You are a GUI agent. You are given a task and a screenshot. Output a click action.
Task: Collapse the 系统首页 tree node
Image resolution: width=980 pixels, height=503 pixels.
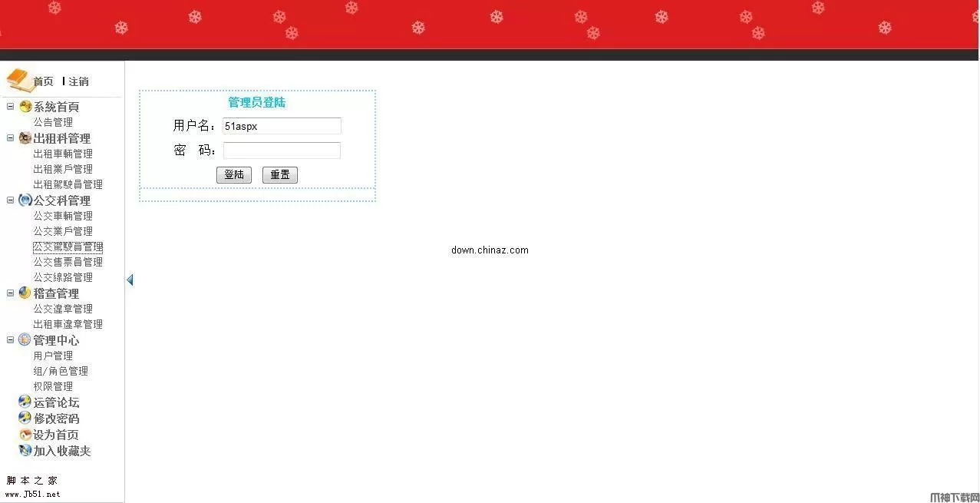click(11, 107)
